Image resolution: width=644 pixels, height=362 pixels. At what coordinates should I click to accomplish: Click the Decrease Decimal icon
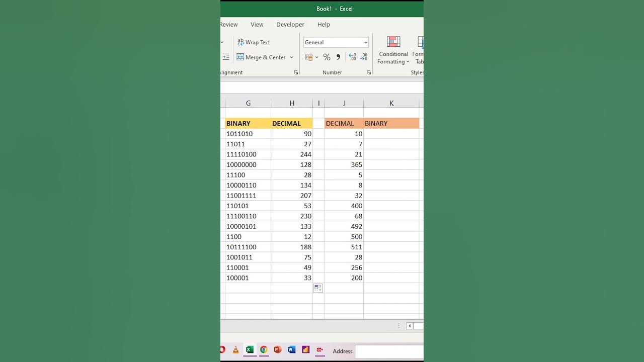(x=364, y=57)
